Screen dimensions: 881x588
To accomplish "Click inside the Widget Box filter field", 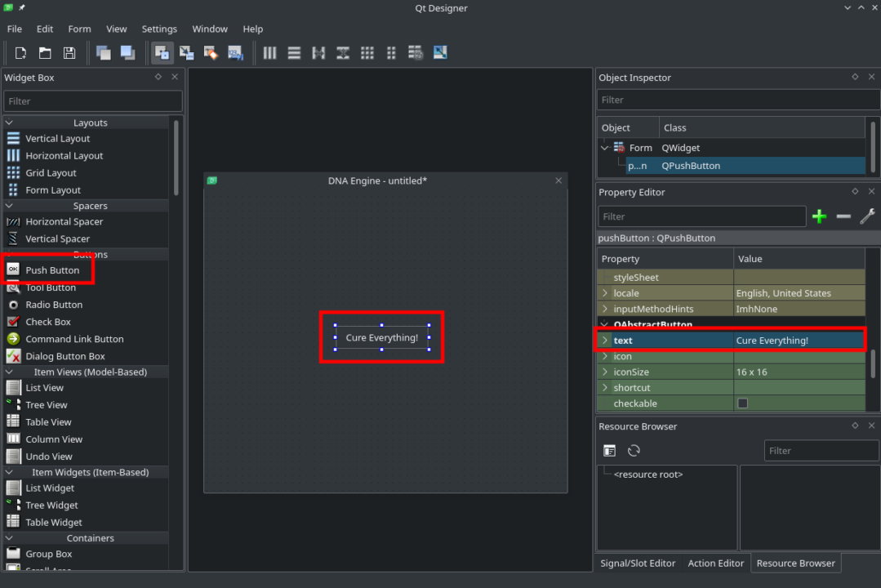I will pos(92,100).
